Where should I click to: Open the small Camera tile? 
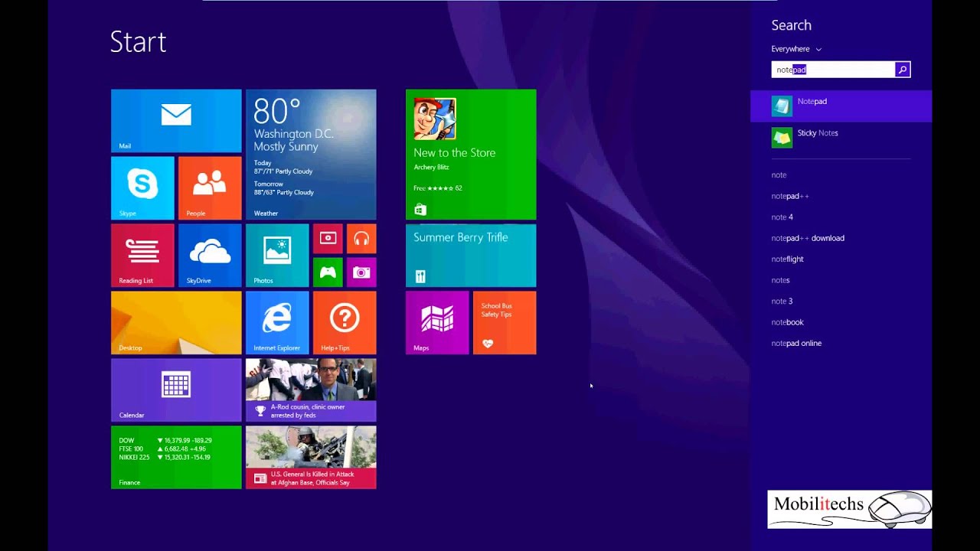[361, 272]
